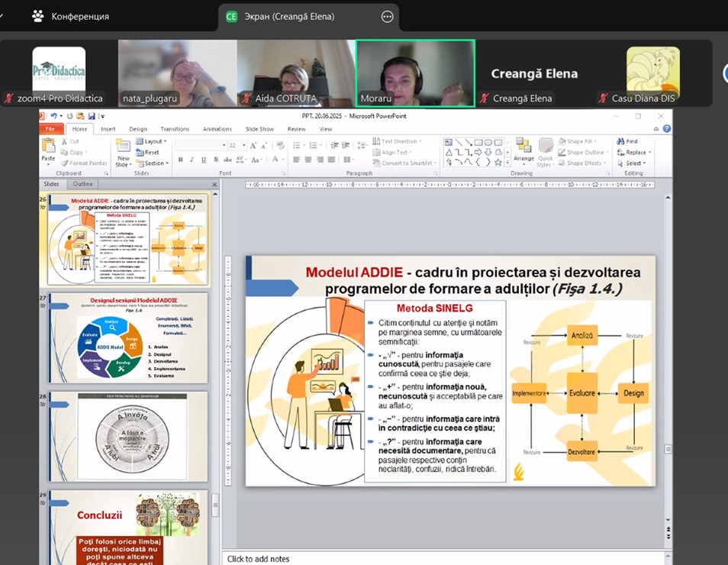Open the Slide Show ribbon tab
This screenshot has height=565, width=728.
click(259, 129)
